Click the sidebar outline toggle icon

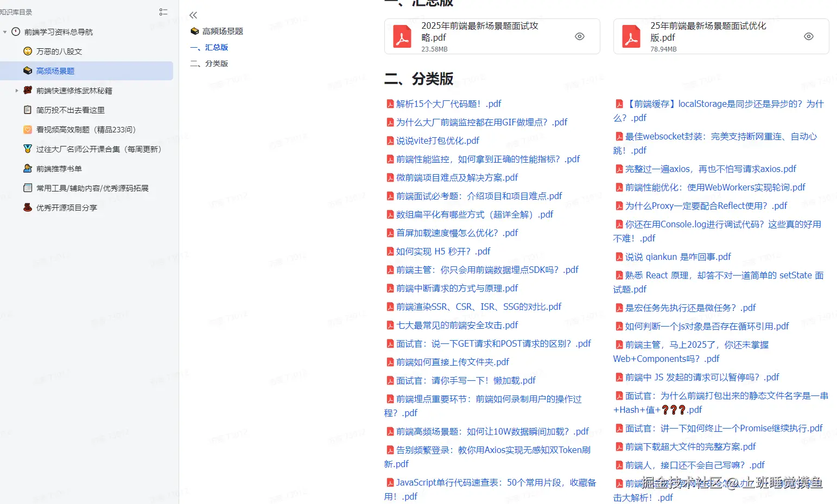click(163, 12)
